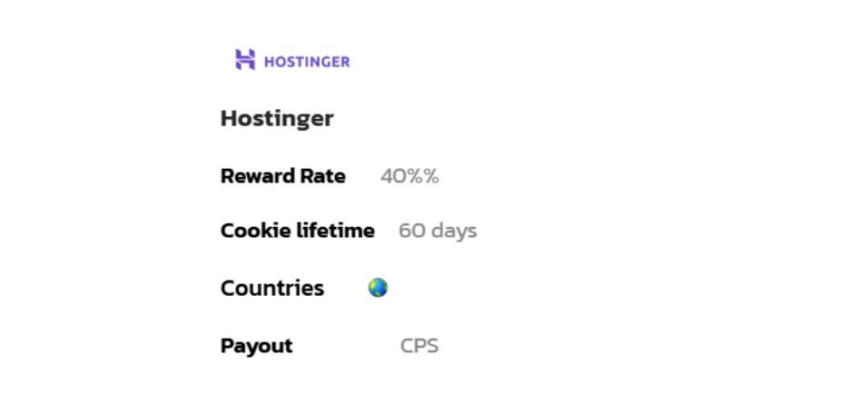Viewport: 868px width, 394px height.
Task: Click the CPS payout value
Action: [419, 346]
